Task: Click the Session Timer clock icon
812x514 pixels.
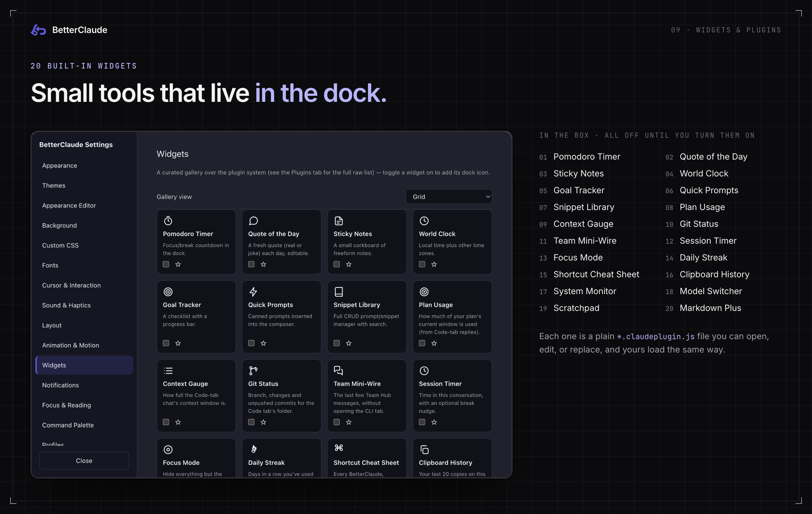Action: click(424, 371)
